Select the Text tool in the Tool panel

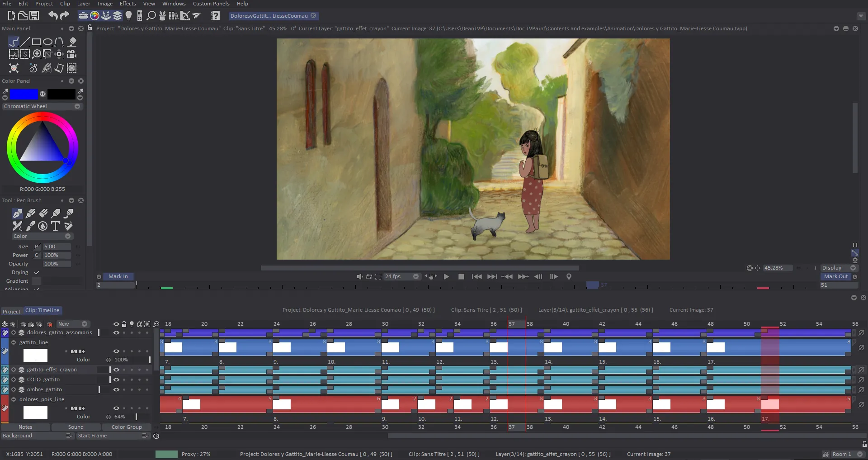click(56, 226)
